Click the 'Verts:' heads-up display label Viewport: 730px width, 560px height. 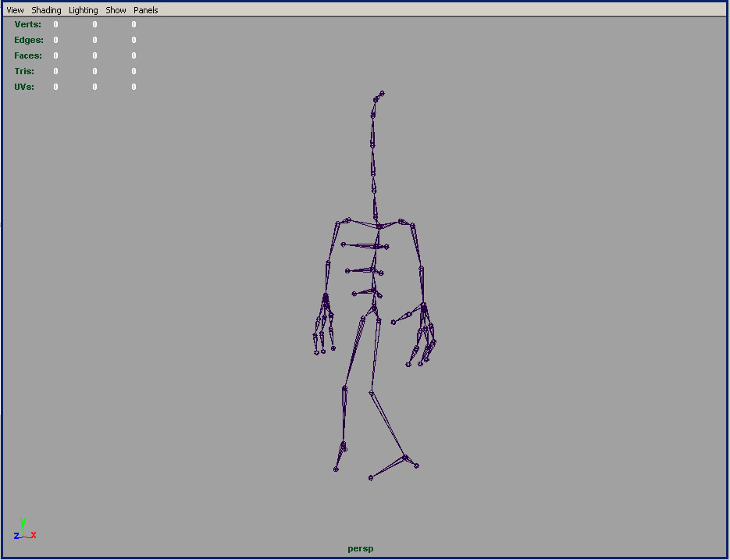click(x=28, y=24)
